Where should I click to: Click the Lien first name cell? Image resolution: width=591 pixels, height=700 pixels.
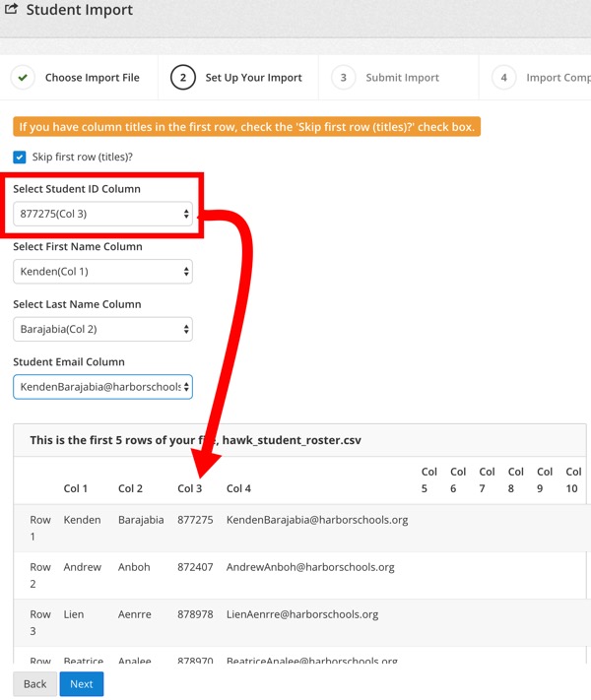pos(74,614)
